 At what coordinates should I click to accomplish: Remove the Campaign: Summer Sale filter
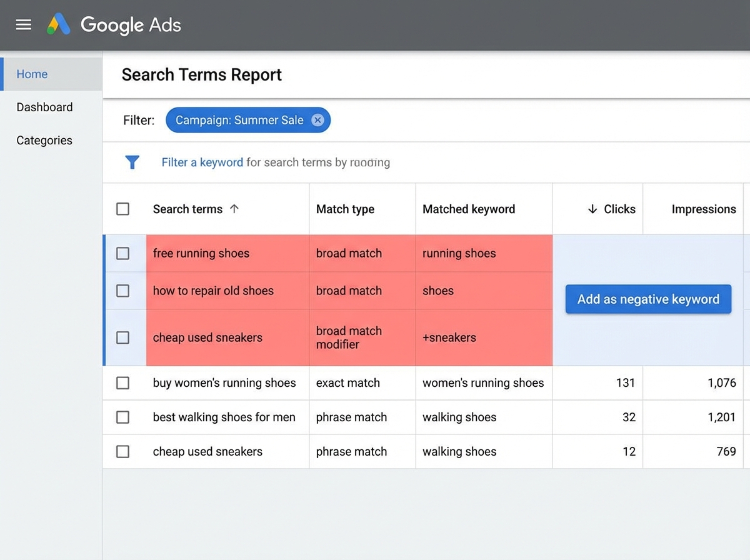pos(317,120)
